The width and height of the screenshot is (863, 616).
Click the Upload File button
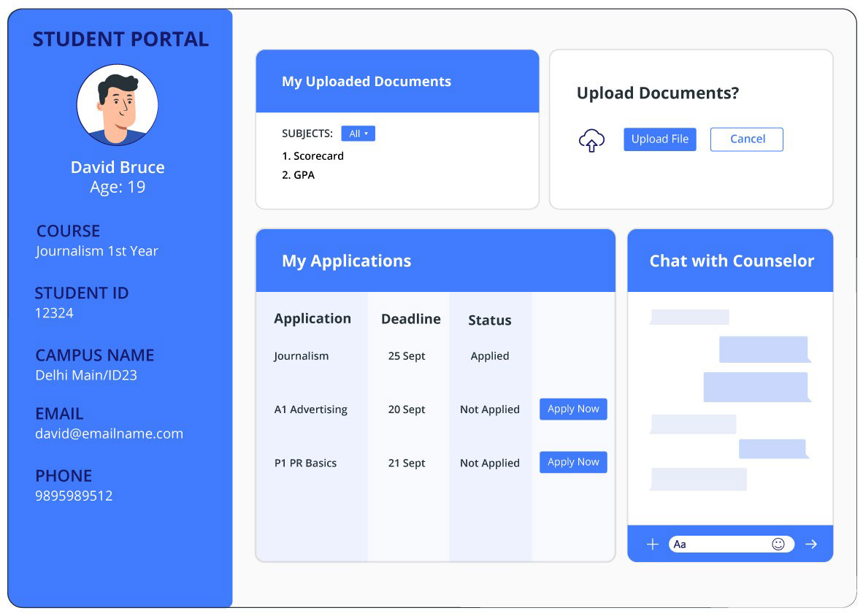coord(660,139)
